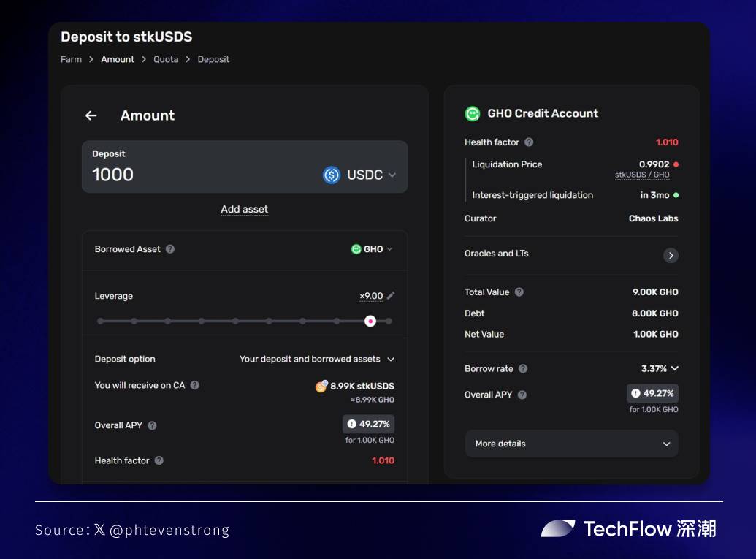Expand the More details section
The height and width of the screenshot is (559, 756).
(572, 444)
